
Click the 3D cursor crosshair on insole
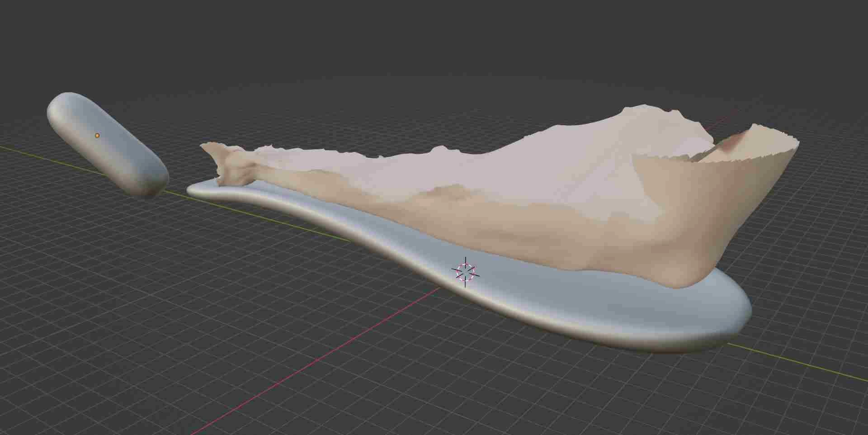(466, 272)
